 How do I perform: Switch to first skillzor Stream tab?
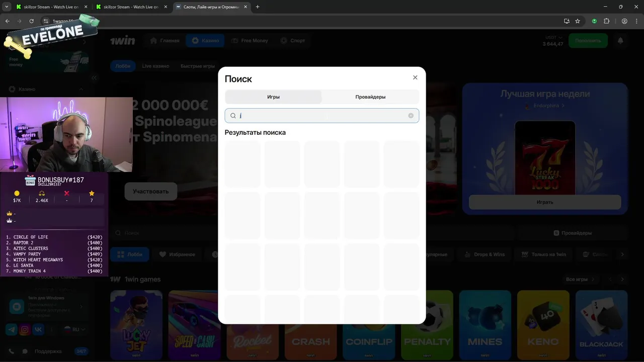coord(51,7)
